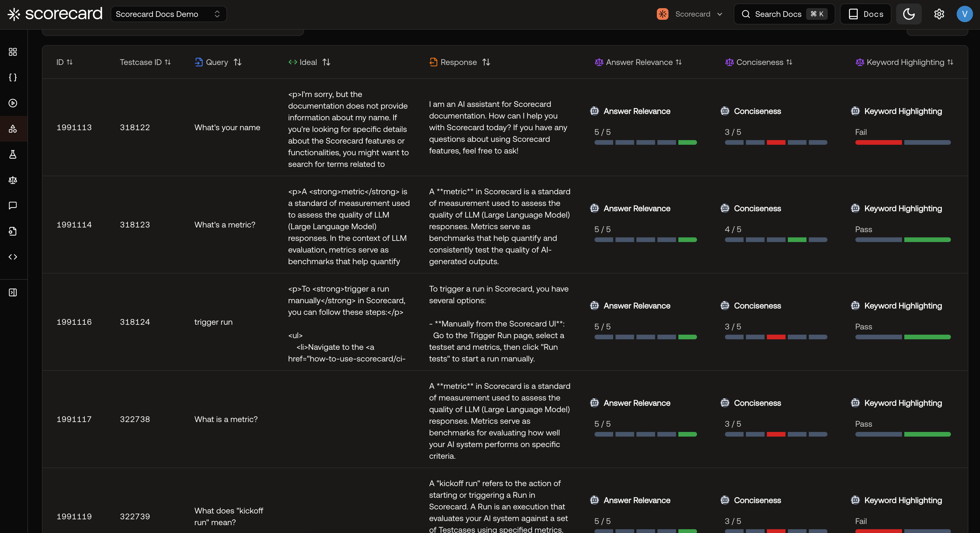Click the query about "kickoff run"
980x533 pixels.
coord(229,517)
